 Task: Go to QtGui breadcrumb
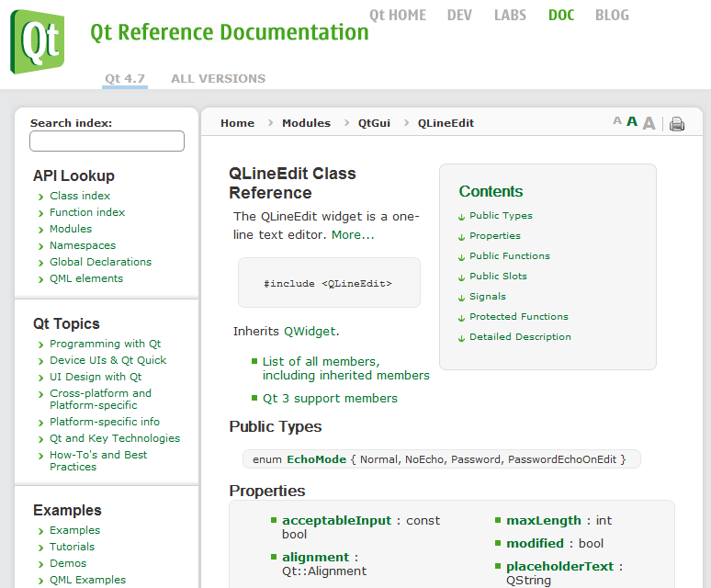click(x=374, y=123)
